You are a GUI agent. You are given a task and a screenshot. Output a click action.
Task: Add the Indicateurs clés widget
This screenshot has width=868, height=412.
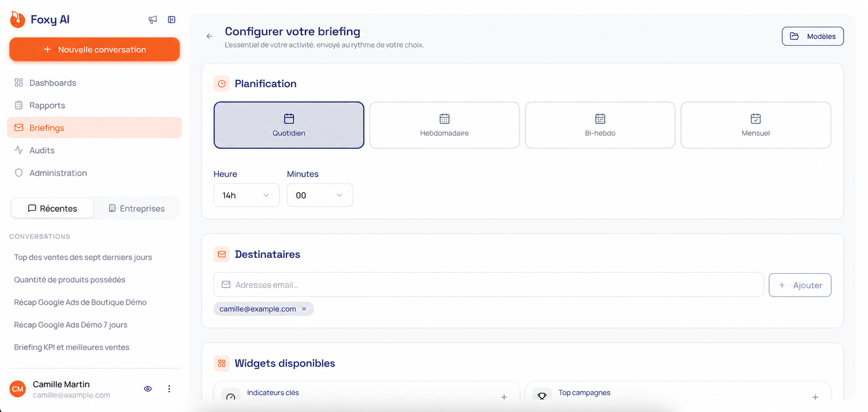pos(504,397)
